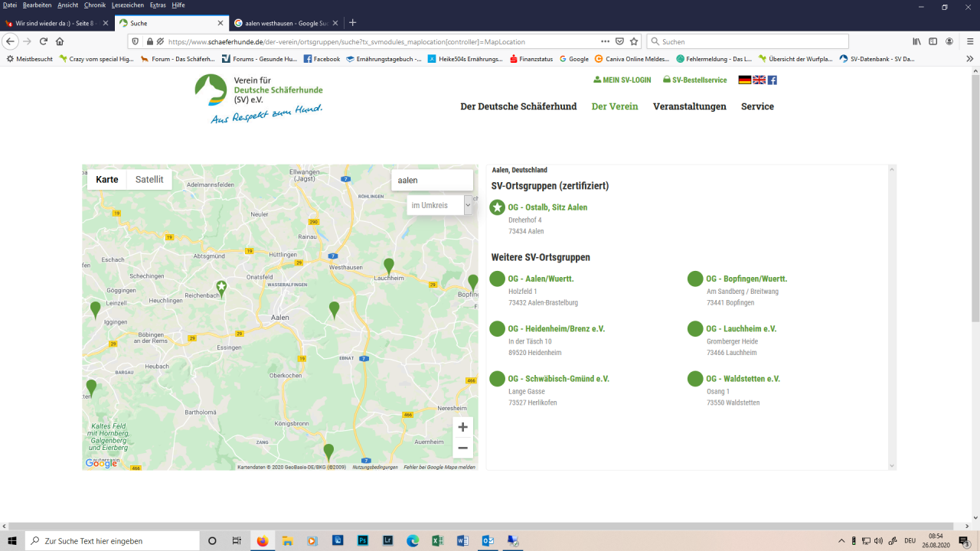Open the Veranstaltungen navigation menu
The height and width of the screenshot is (551, 980).
coord(689,106)
